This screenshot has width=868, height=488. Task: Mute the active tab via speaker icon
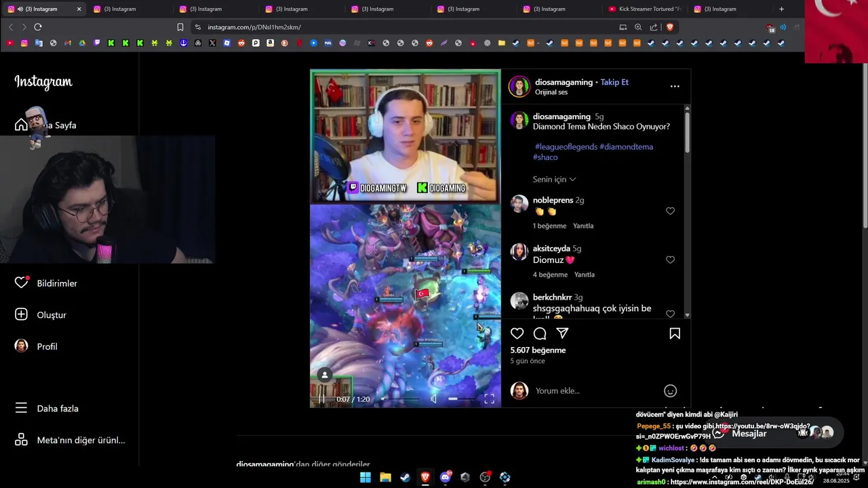20,9
